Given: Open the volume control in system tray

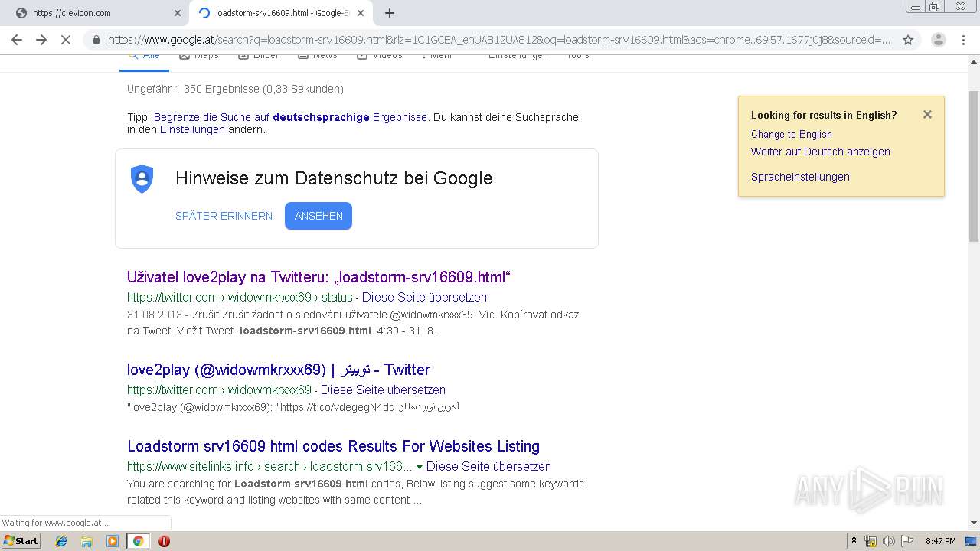Looking at the screenshot, I should (888, 541).
